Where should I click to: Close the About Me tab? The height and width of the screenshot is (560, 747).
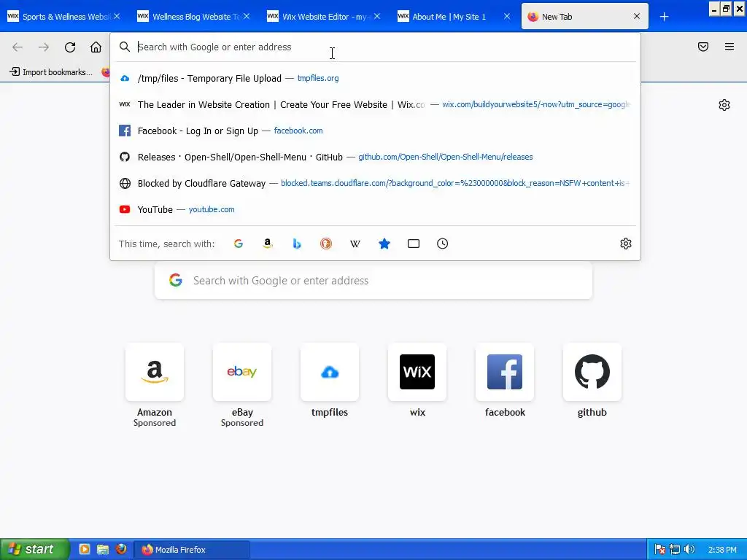[x=508, y=16]
